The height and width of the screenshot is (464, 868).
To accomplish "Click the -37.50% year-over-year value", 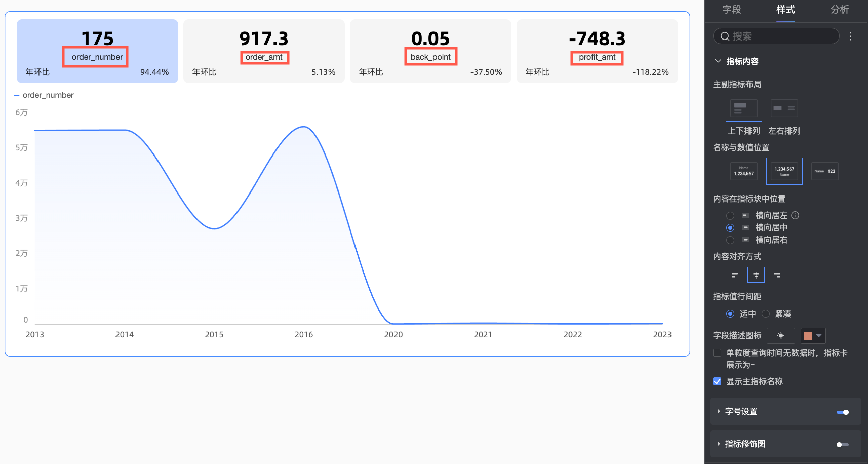I will [x=486, y=72].
